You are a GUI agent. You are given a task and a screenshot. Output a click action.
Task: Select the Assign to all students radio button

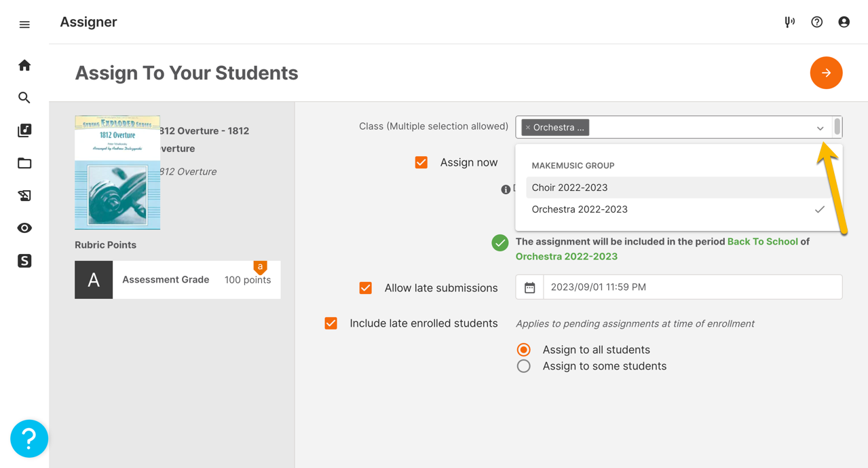523,350
